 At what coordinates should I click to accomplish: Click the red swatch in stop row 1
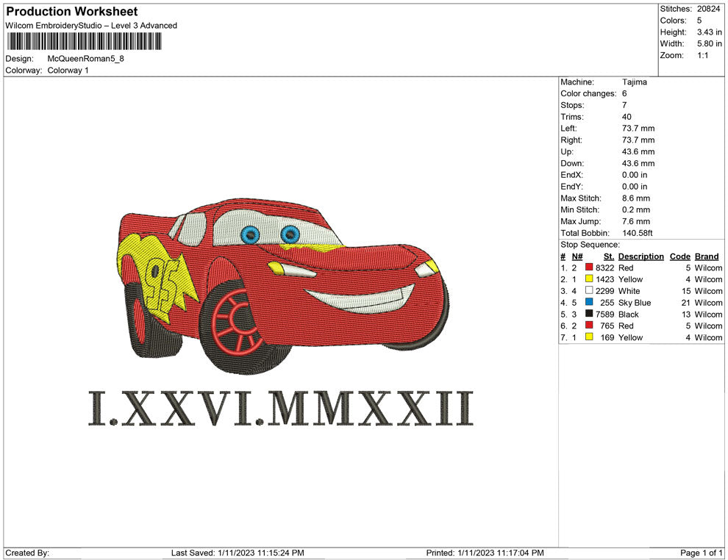tap(589, 268)
